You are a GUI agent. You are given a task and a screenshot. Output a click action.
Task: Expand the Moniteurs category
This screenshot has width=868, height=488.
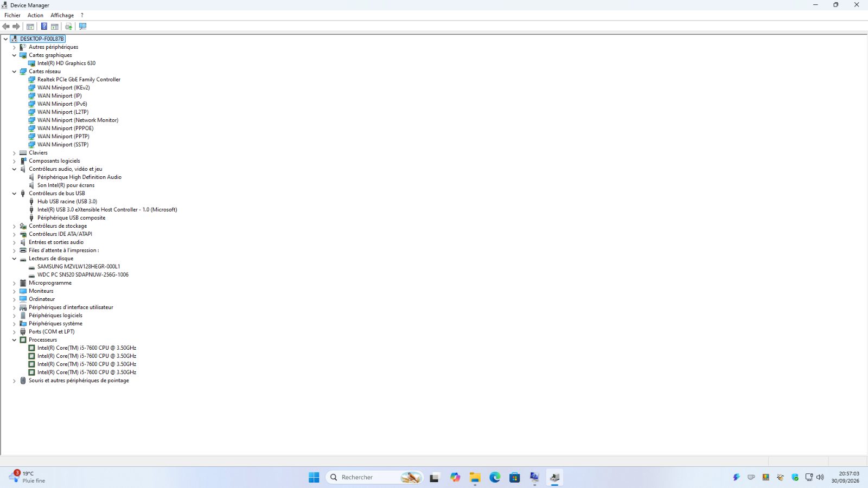[15, 291]
